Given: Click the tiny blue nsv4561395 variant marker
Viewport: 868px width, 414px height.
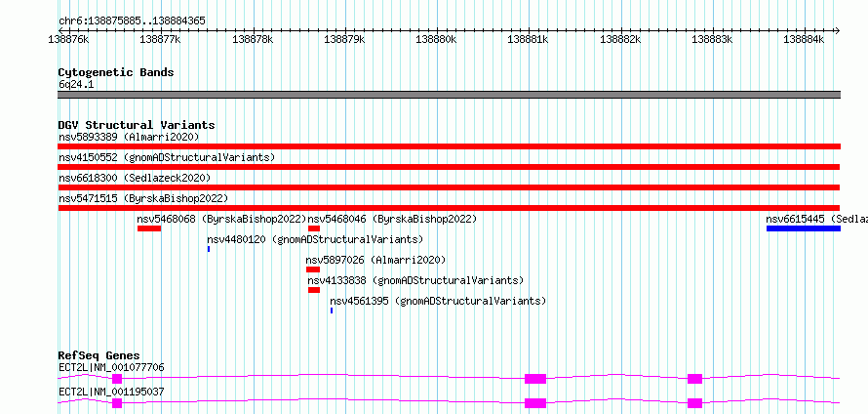Looking at the screenshot, I should [x=332, y=310].
